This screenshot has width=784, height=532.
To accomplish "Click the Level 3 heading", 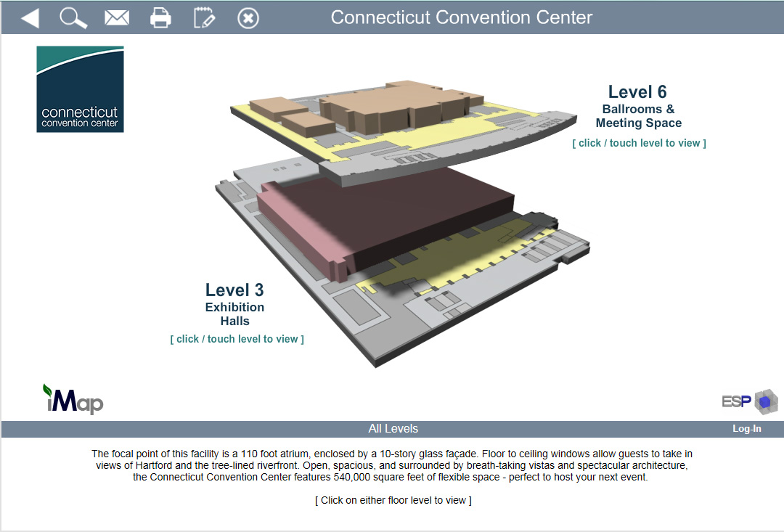I will (x=234, y=290).
